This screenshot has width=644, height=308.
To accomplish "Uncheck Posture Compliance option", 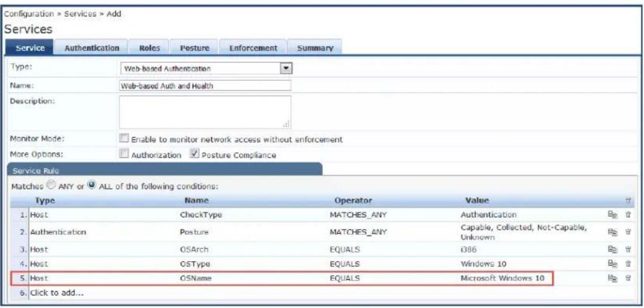I will (194, 155).
